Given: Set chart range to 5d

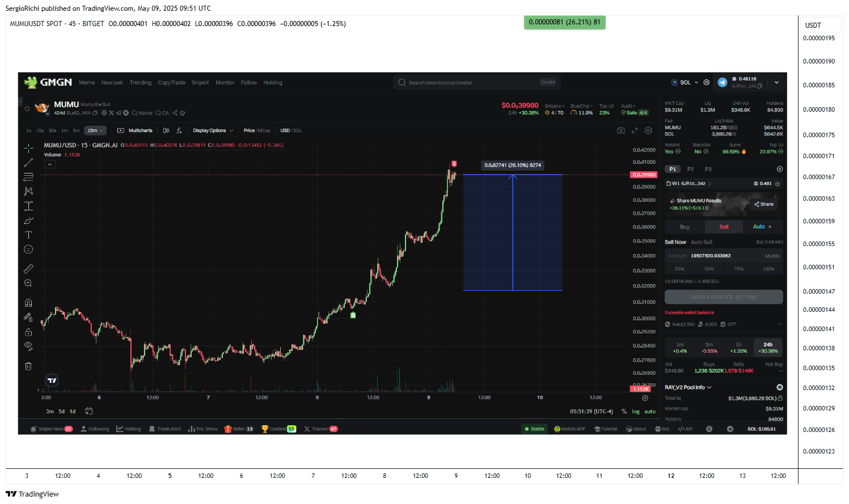Looking at the screenshot, I should [61, 412].
